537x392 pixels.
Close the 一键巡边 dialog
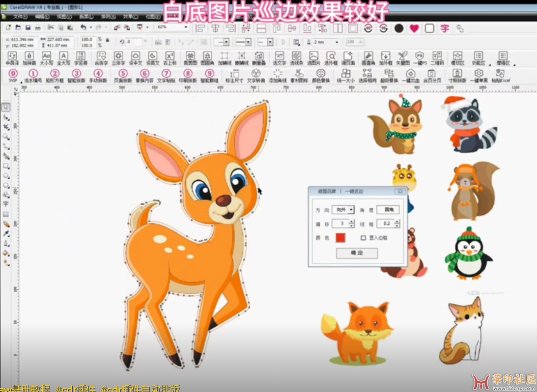(x=400, y=191)
